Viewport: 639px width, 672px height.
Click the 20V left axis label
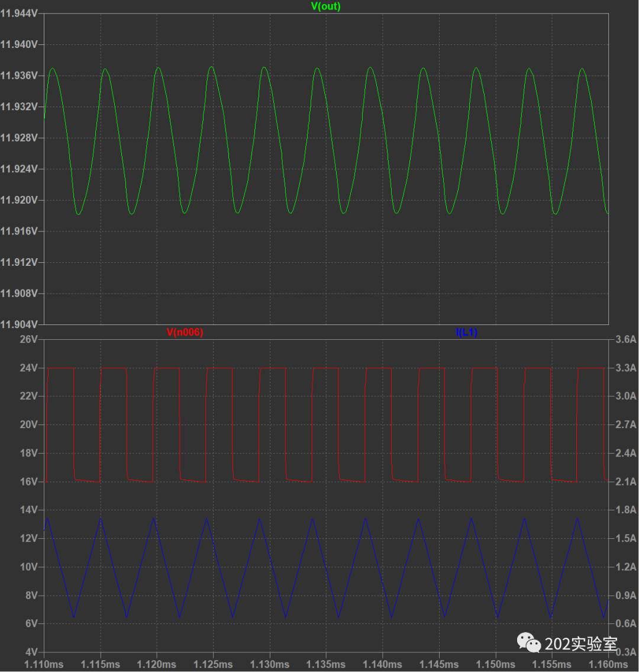pyautogui.click(x=28, y=425)
